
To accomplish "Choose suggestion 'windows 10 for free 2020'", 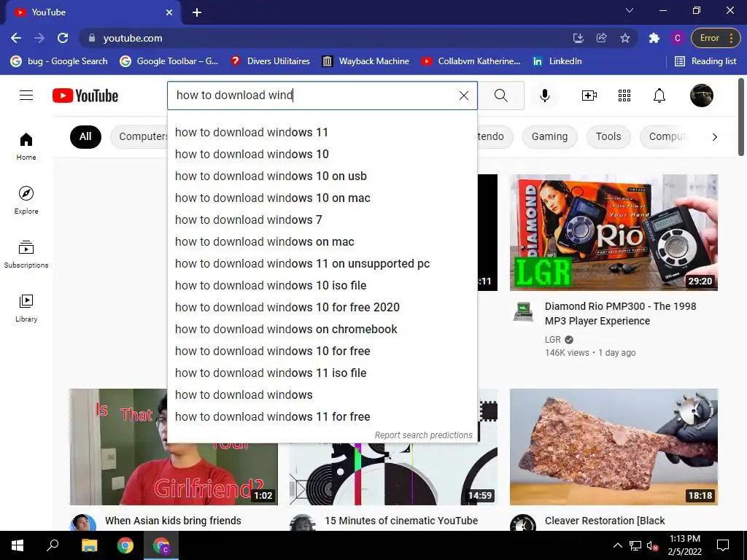I will pyautogui.click(x=322, y=307).
